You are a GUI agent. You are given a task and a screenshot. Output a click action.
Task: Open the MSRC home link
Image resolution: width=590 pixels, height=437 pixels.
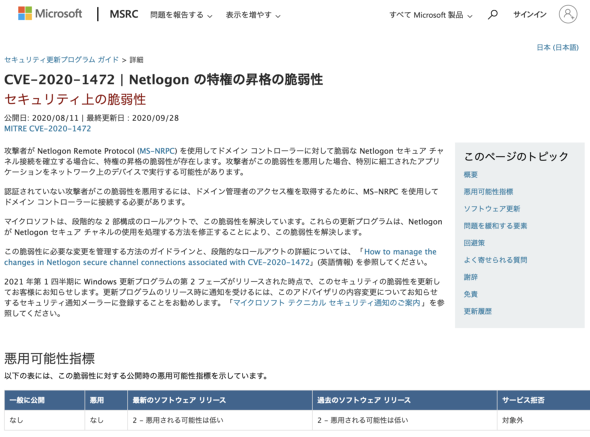(124, 14)
